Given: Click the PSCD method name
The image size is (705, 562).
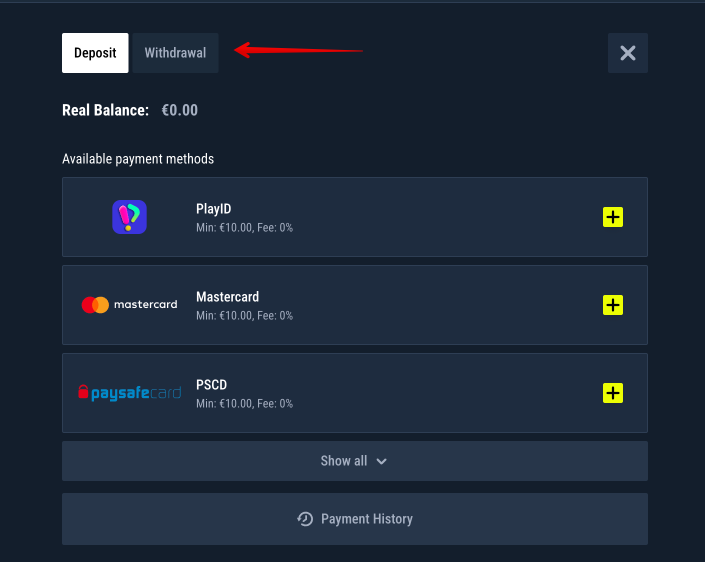Looking at the screenshot, I should (x=212, y=385).
